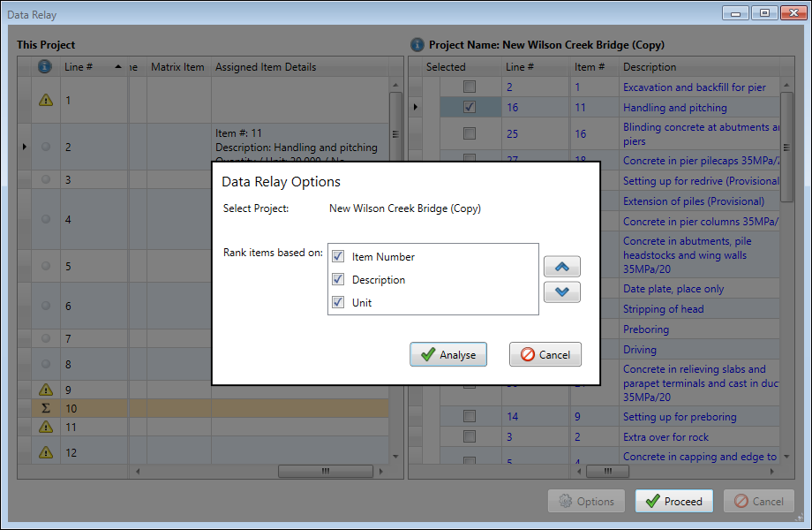
Task: Click the Proceed button
Action: click(675, 501)
